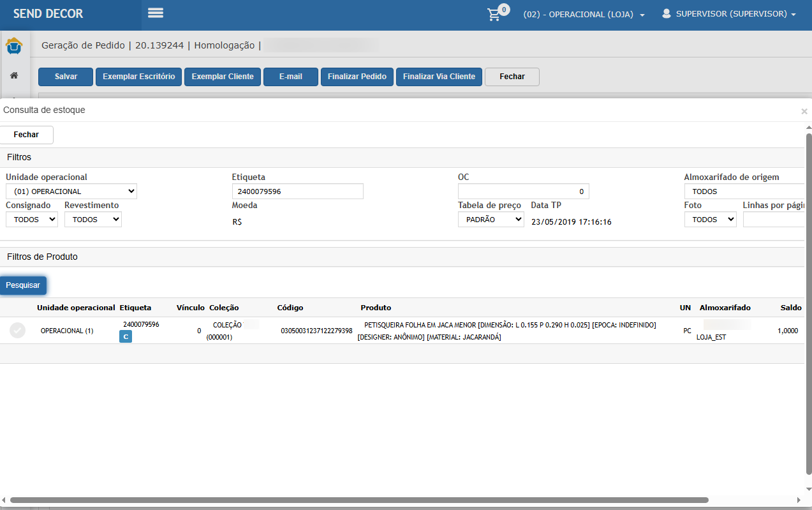Screen dimensions: 812x510
Task: Click the Finalizar Pedido button
Action: [x=357, y=77]
